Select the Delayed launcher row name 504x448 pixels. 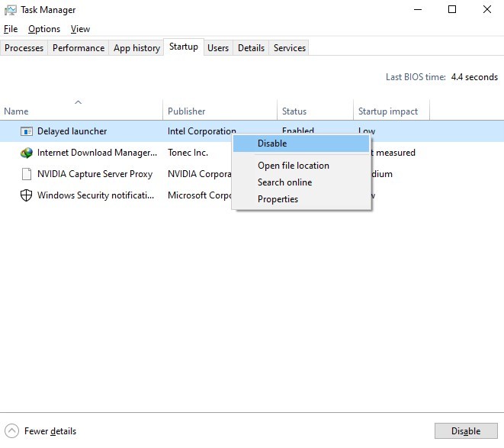(72, 131)
